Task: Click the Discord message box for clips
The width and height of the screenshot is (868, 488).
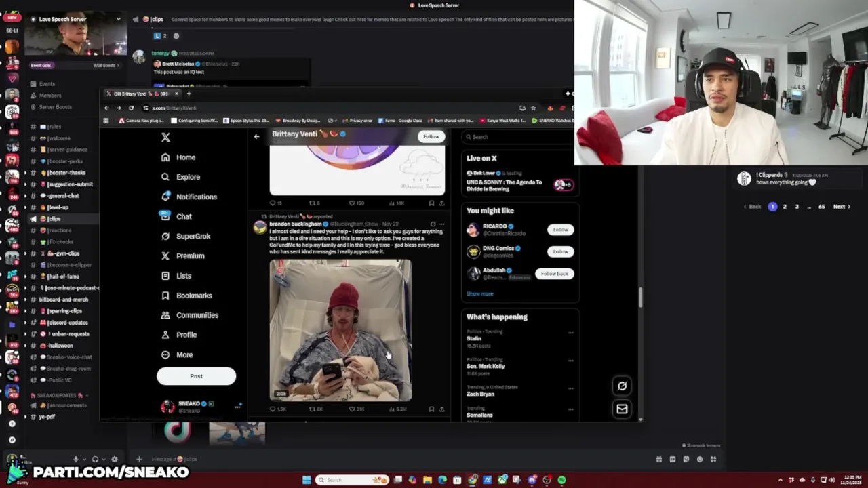Action: pos(393,459)
